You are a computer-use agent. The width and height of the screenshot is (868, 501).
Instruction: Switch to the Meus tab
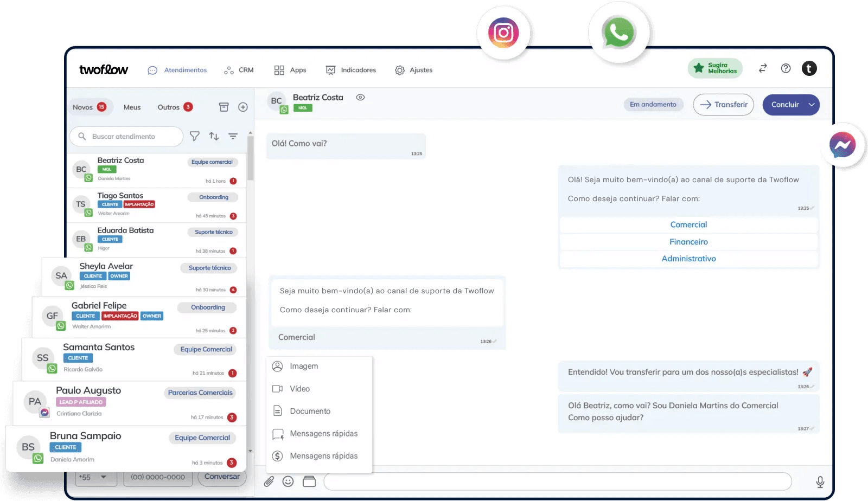(x=132, y=107)
